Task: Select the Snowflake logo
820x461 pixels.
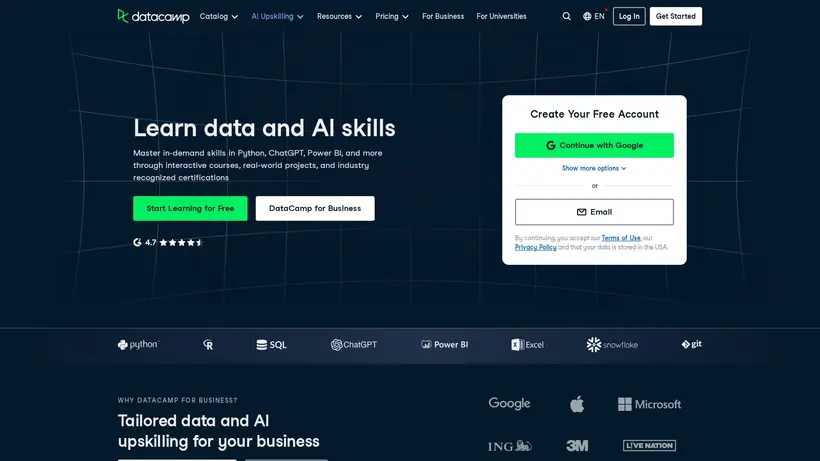Action: point(612,344)
